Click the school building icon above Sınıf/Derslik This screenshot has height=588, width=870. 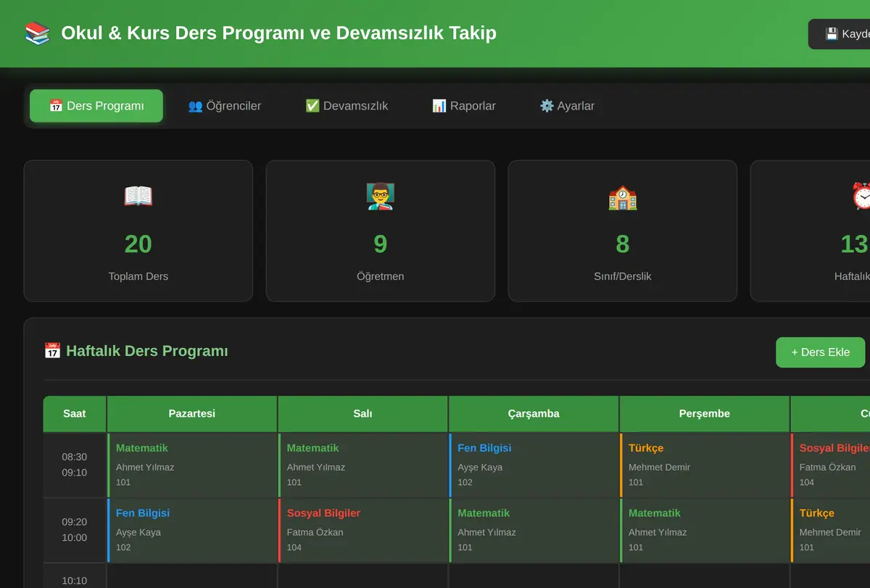click(623, 196)
